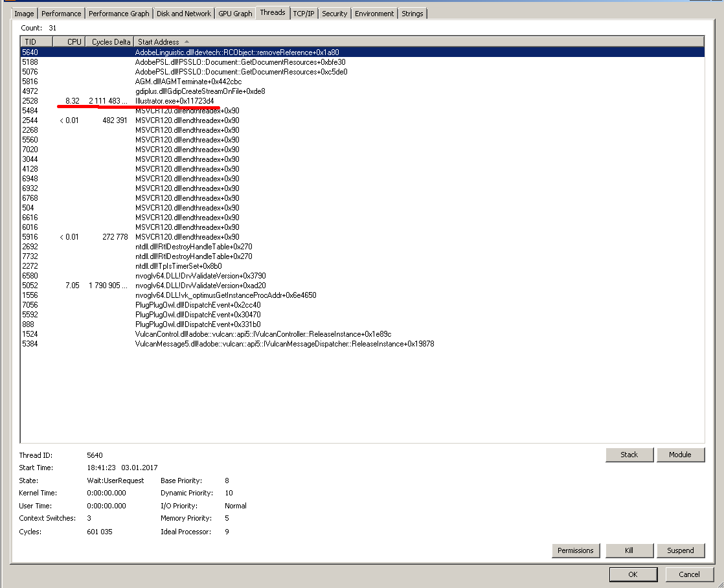Select the Threads tab
The width and height of the screenshot is (724, 588).
[273, 12]
